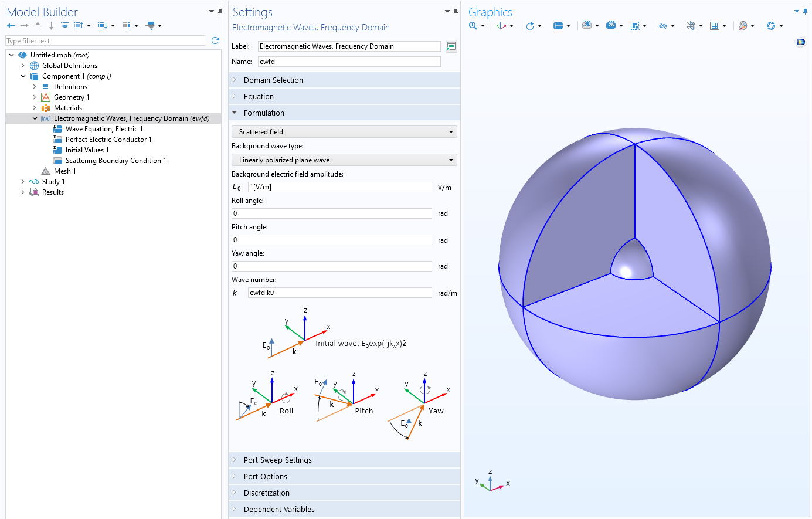812x519 pixels.
Task: Pin the Settings panel
Action: tap(456, 11)
